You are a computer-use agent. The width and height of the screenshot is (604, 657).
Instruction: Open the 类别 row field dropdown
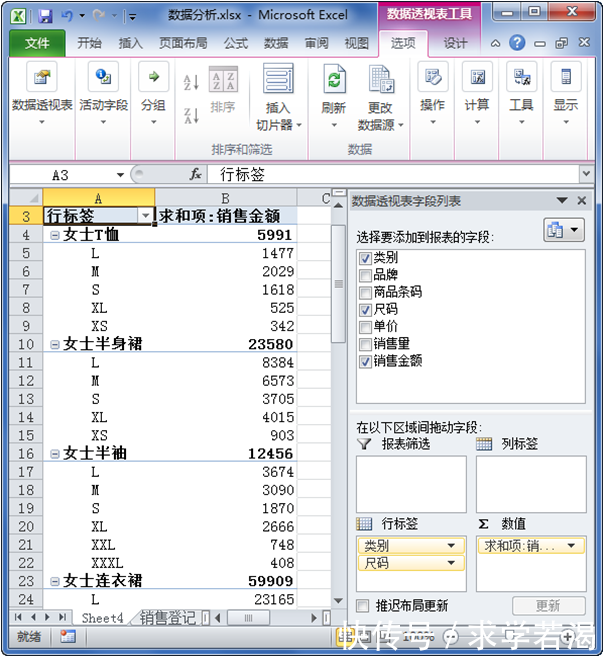(451, 546)
